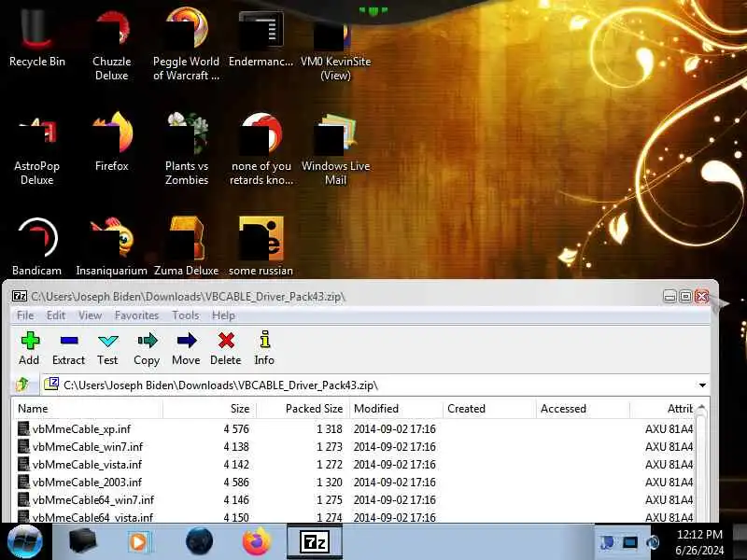The image size is (747, 560).
Task: Click the Firefox taskbar icon
Action: coord(256,542)
